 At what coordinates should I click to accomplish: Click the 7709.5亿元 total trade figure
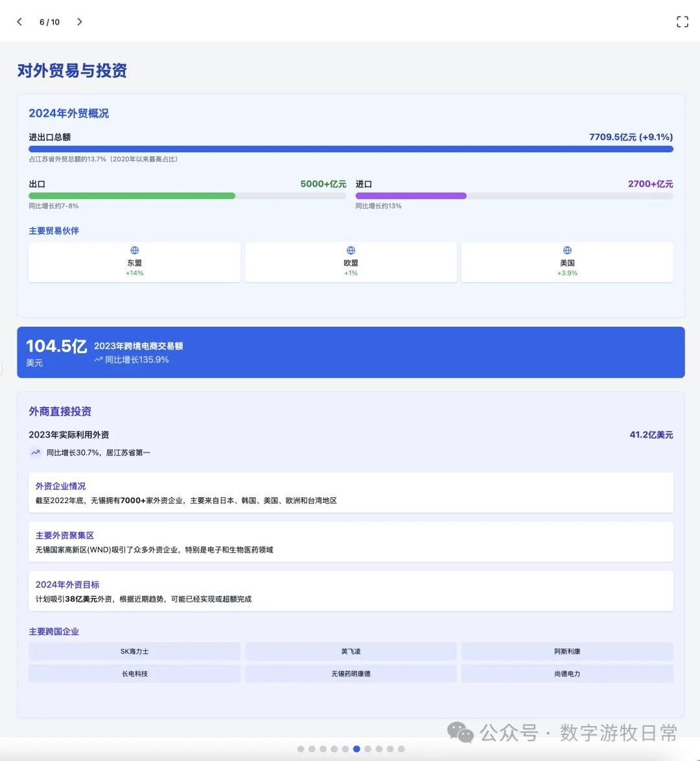pos(631,137)
